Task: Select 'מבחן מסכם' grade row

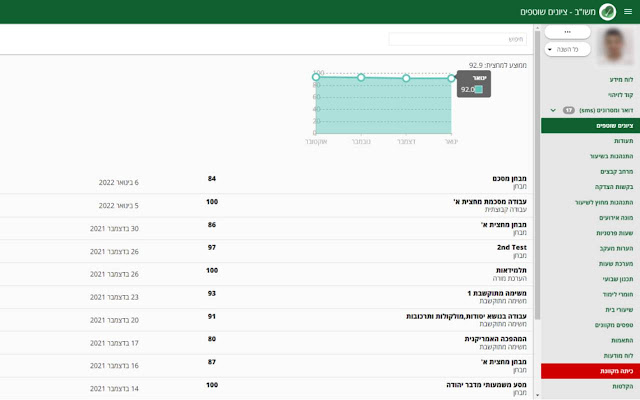Action: tap(267, 182)
